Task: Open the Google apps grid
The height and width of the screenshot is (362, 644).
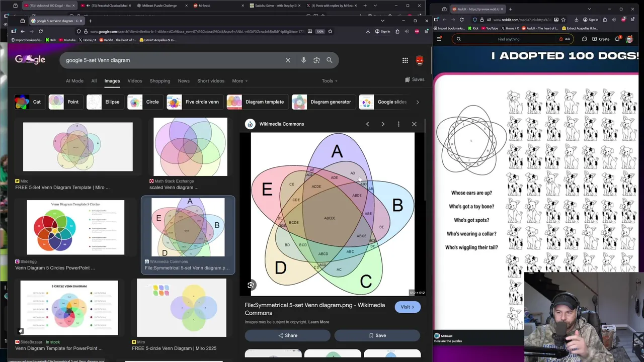Action: click(x=405, y=60)
